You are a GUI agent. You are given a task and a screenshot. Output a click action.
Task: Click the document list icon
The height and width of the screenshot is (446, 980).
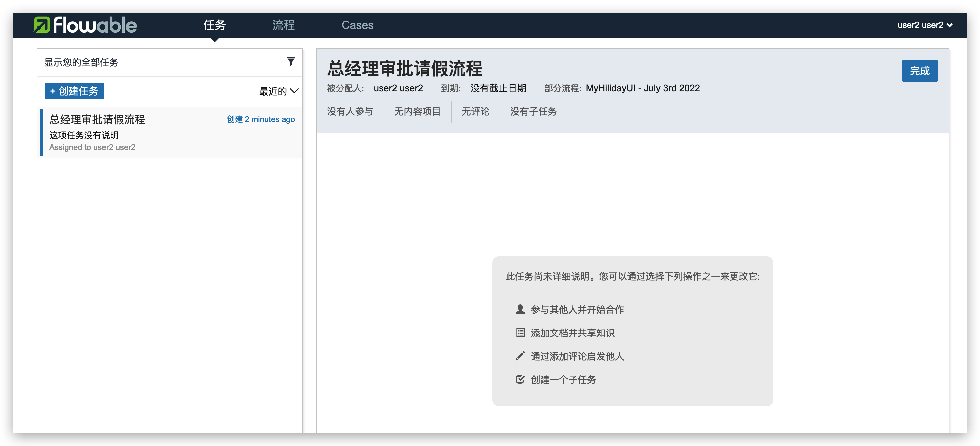(x=520, y=333)
